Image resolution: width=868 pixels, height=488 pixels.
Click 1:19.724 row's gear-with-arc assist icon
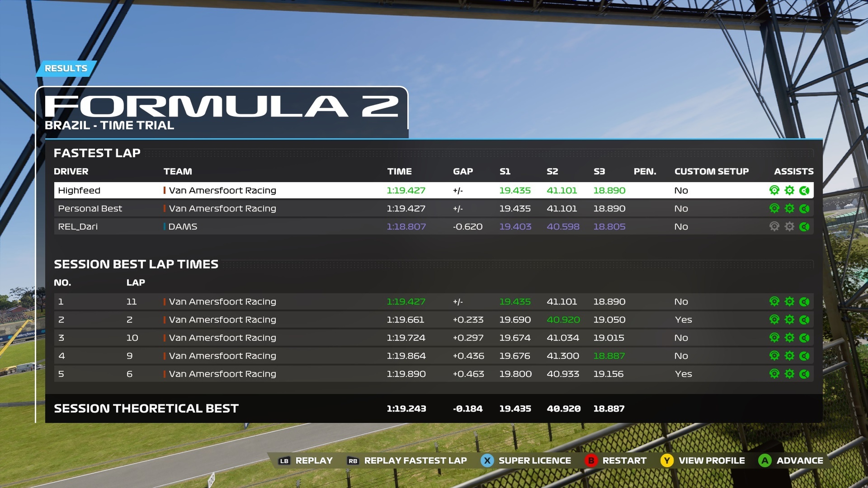tap(774, 338)
